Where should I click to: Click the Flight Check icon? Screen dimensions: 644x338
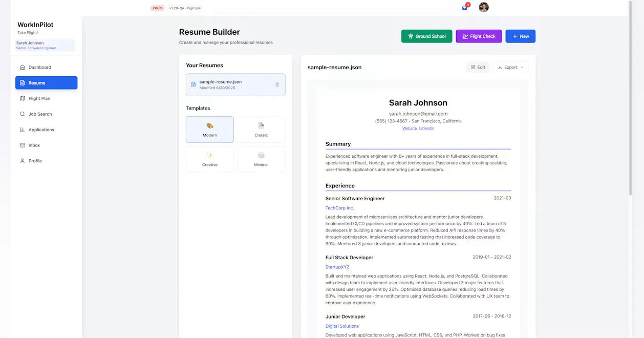tap(465, 36)
